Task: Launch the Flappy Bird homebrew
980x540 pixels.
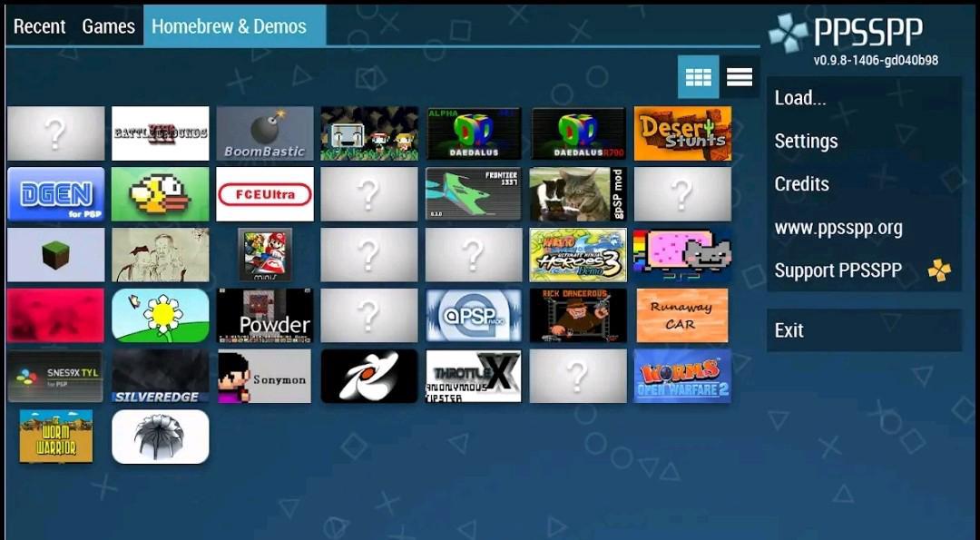Action: pyautogui.click(x=160, y=194)
